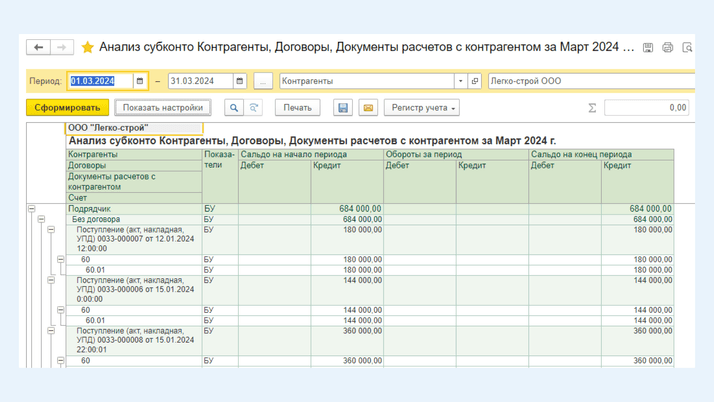Click the ellipsis period selection button
Viewport: 714px width, 402px height.
pos(263,81)
